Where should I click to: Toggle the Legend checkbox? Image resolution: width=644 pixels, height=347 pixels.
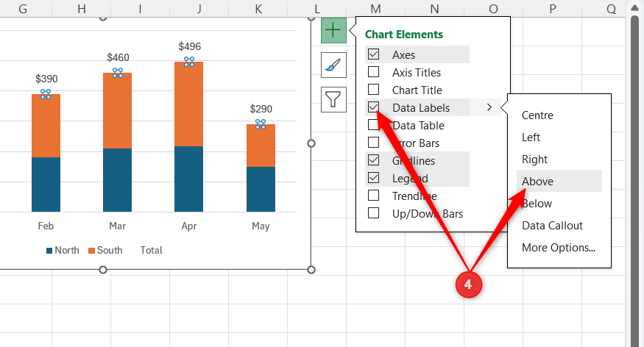tap(373, 178)
